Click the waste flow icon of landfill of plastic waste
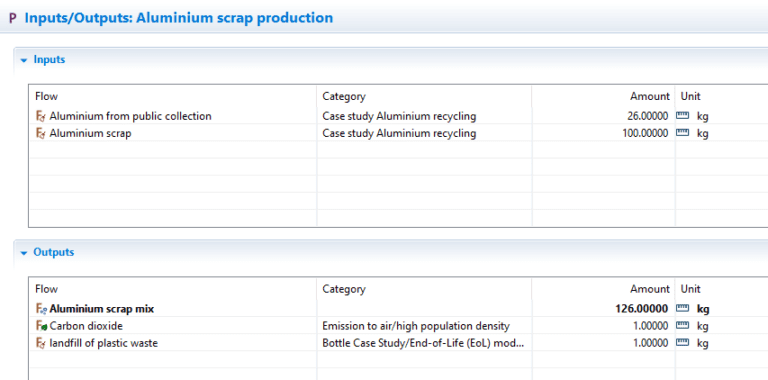Viewport: 768px width, 380px height. pyautogui.click(x=41, y=343)
